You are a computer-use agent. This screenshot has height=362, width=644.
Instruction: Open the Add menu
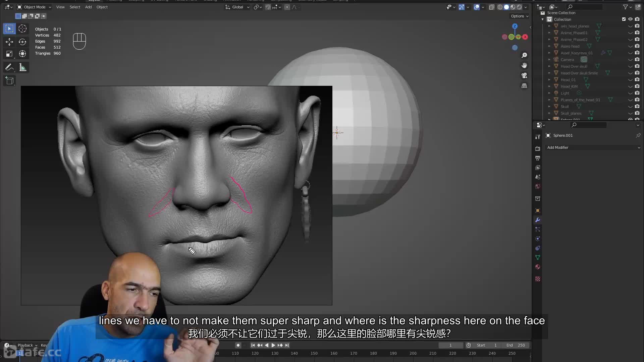[x=88, y=7]
